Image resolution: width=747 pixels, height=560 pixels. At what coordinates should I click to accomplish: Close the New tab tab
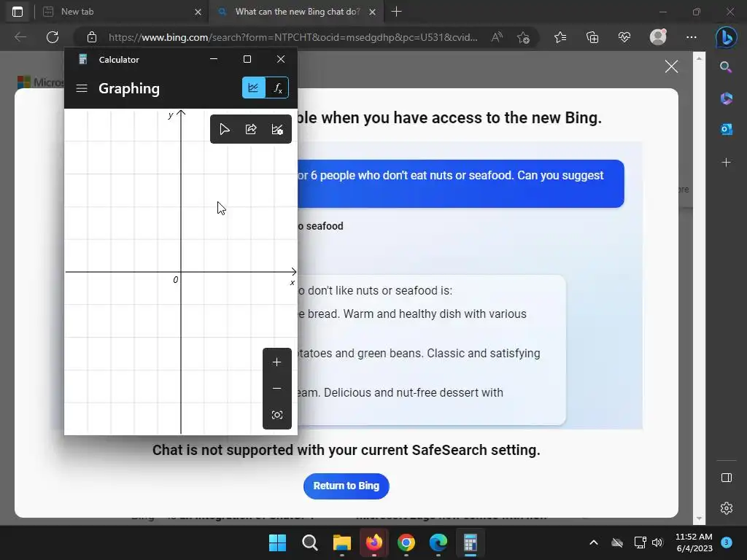point(198,12)
